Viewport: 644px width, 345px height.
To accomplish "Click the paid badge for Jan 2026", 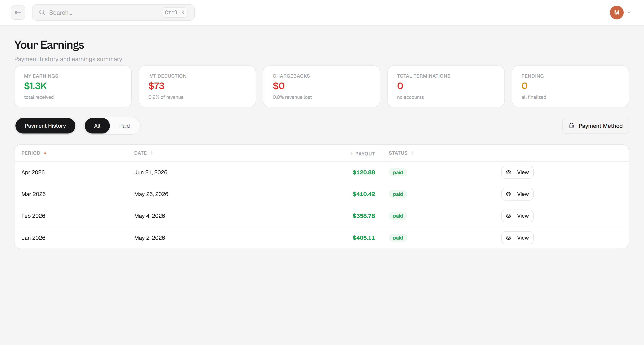I will (398, 238).
